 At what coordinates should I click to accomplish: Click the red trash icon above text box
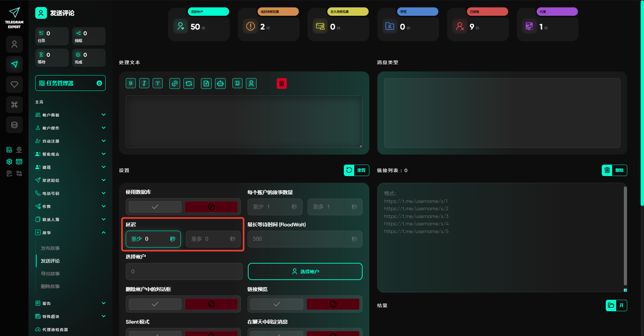[x=282, y=83]
